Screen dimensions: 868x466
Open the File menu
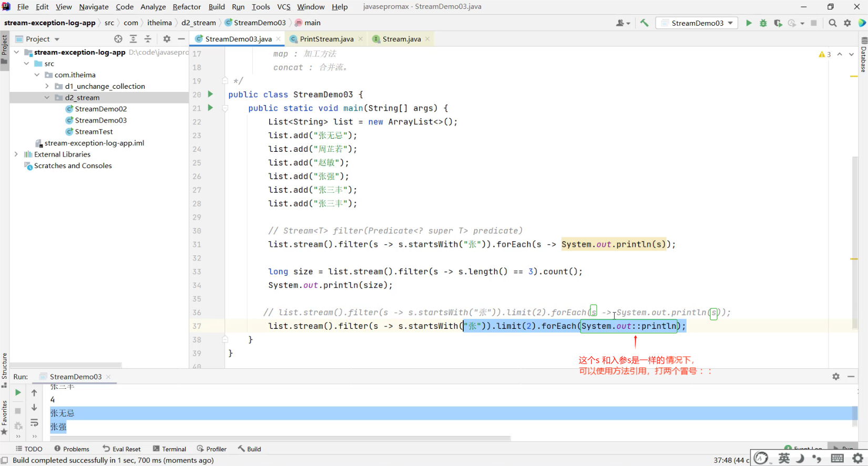point(23,7)
